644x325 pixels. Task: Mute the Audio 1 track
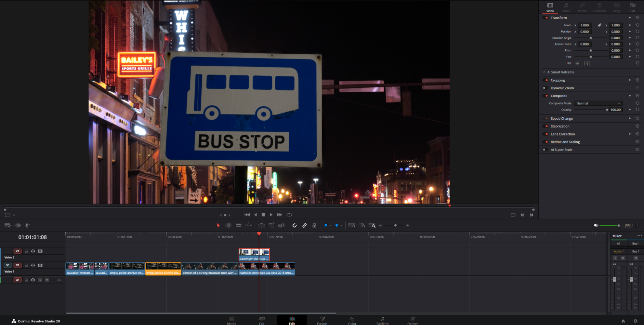[x=47, y=280]
